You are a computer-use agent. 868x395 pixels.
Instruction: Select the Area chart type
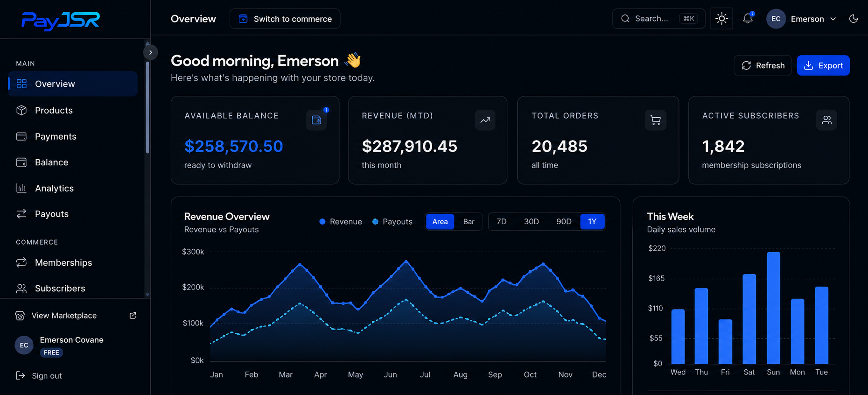pos(440,221)
